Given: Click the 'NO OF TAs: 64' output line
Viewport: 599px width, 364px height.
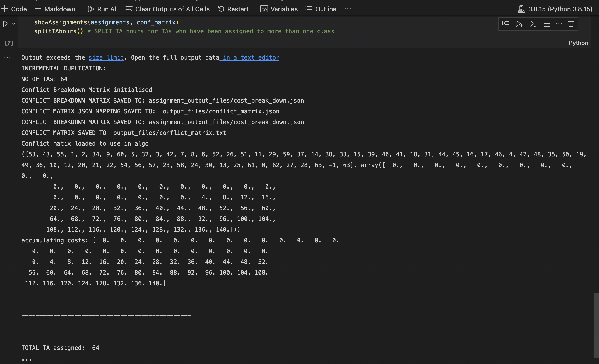Looking at the screenshot, I should click(x=44, y=79).
